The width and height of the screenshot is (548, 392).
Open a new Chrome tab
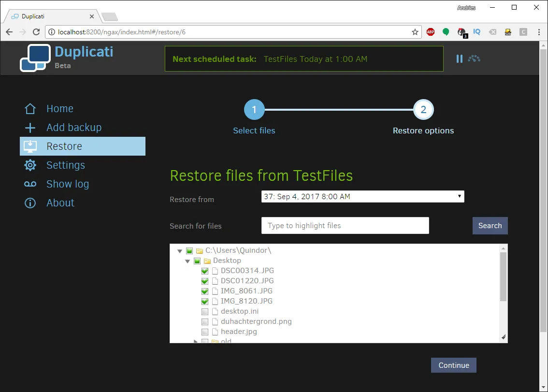[110, 17]
